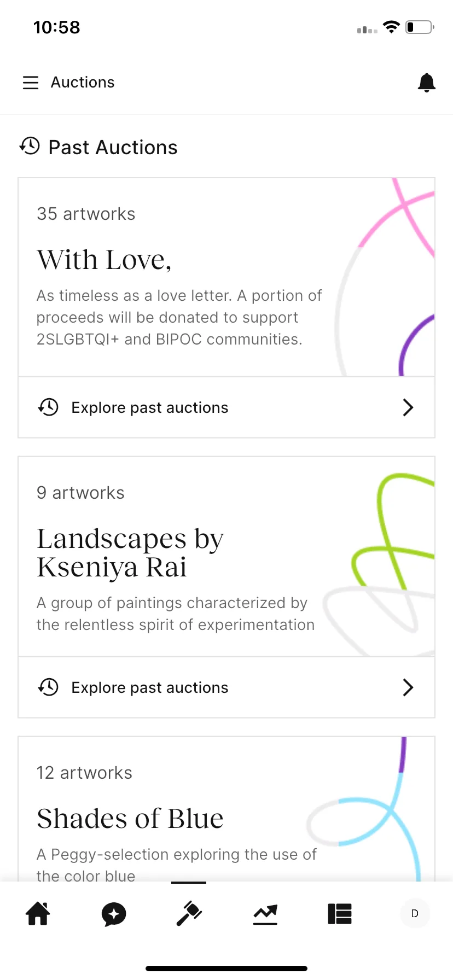This screenshot has height=980, width=453.
Task: Go to the Home tab icon
Action: click(38, 913)
